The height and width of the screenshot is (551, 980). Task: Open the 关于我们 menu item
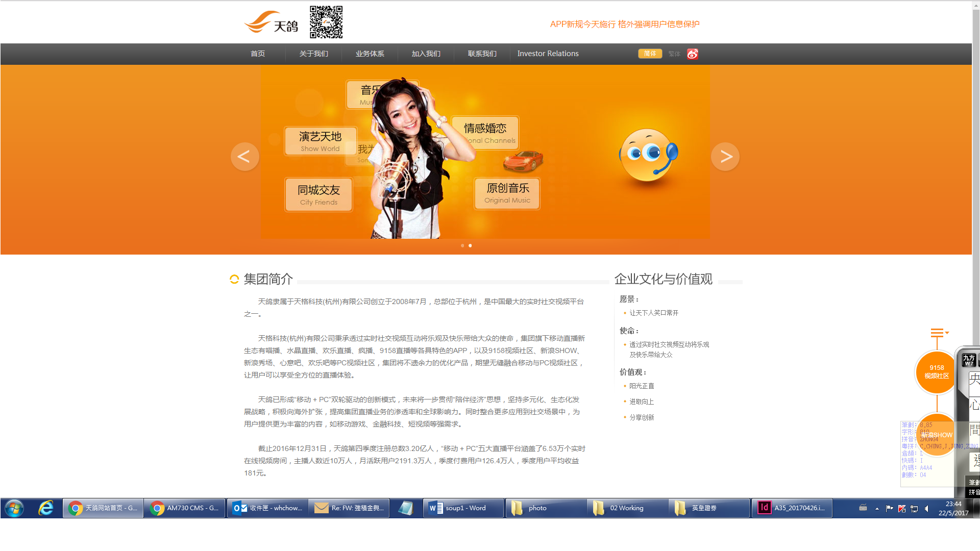click(x=313, y=54)
